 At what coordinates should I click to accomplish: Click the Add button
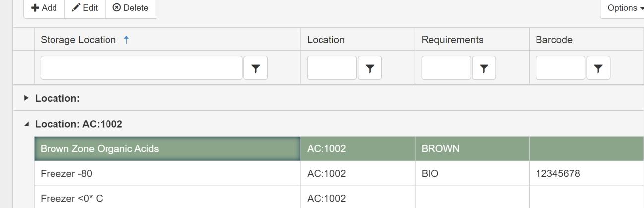[45, 8]
